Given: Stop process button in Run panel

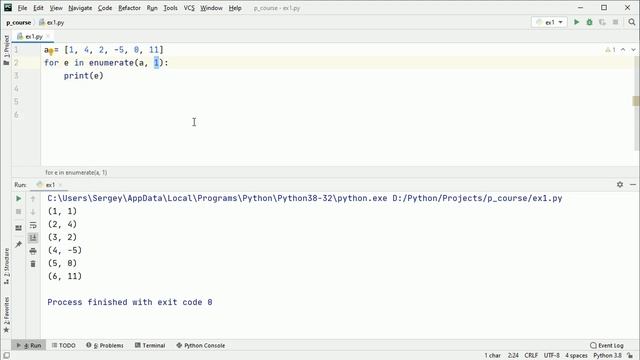Looking at the screenshot, I should [18, 212].
